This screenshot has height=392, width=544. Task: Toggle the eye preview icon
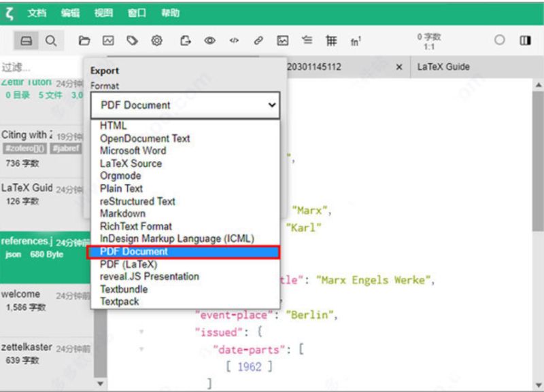coord(209,41)
